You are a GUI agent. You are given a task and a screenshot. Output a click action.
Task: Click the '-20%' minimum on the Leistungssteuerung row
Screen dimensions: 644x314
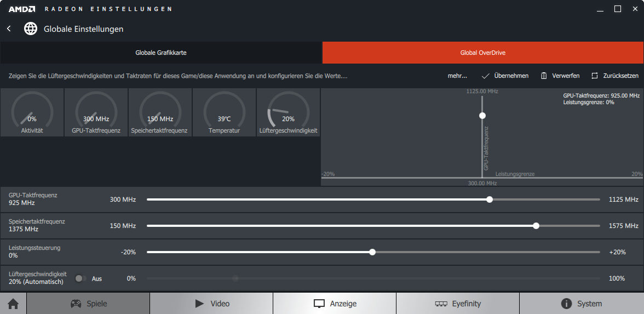(128, 252)
